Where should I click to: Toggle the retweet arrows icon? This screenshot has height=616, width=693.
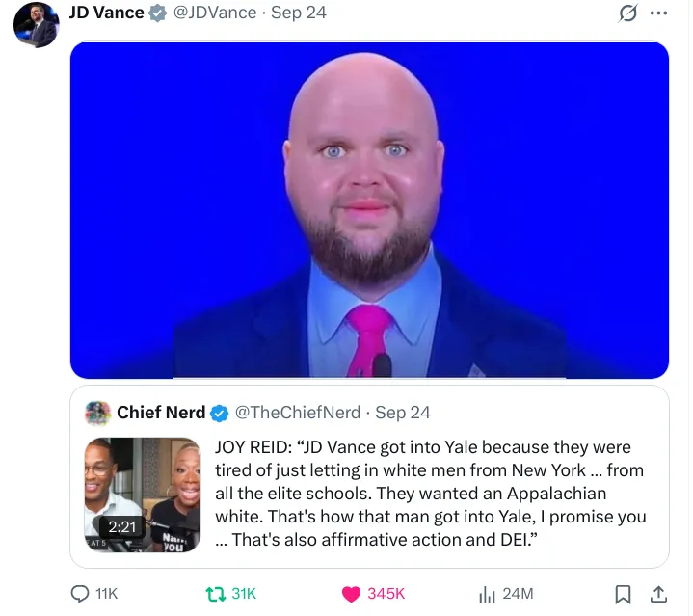point(216,594)
